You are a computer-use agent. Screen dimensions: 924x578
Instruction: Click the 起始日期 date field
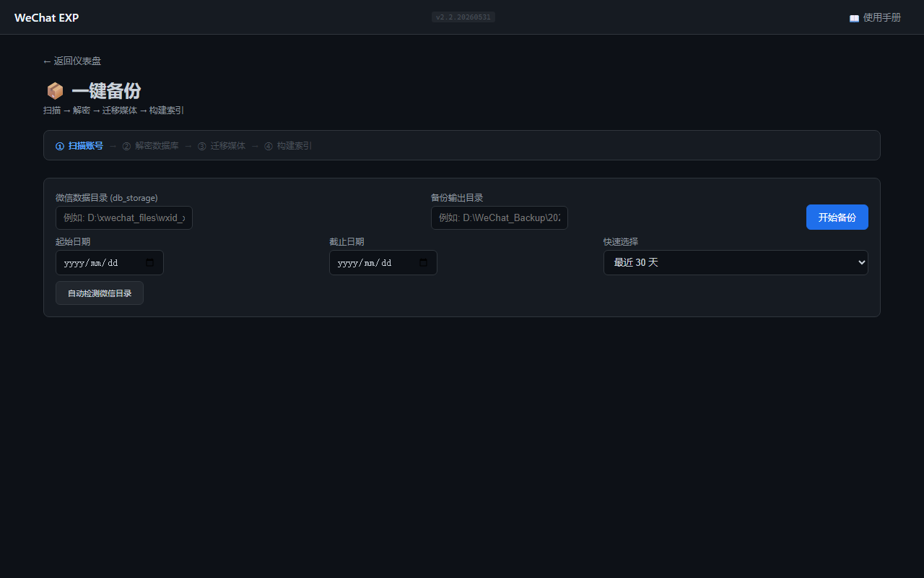(110, 262)
